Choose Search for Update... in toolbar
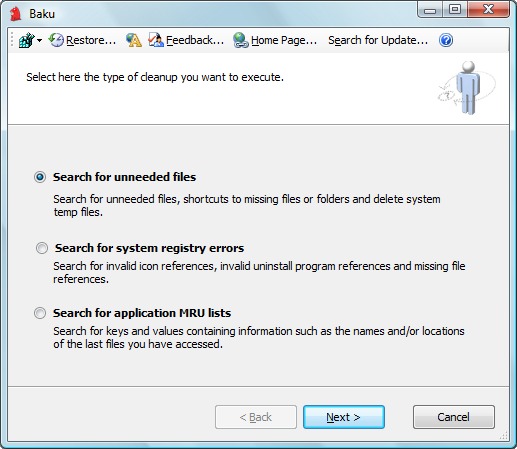This screenshot has width=517, height=449. coord(378,40)
